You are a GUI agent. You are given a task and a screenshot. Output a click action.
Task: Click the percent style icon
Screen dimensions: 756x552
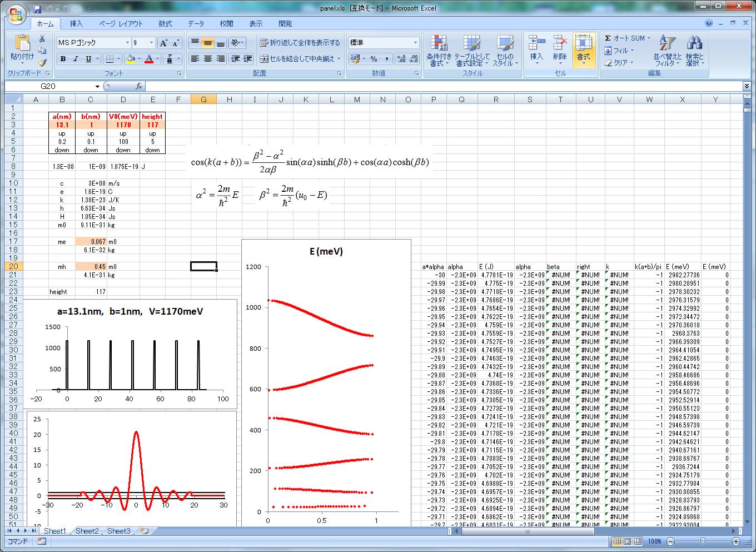click(x=374, y=59)
